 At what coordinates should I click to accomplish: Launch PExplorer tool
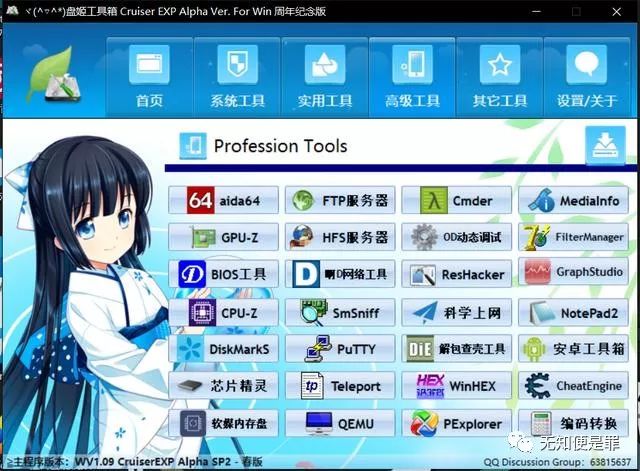[457, 423]
